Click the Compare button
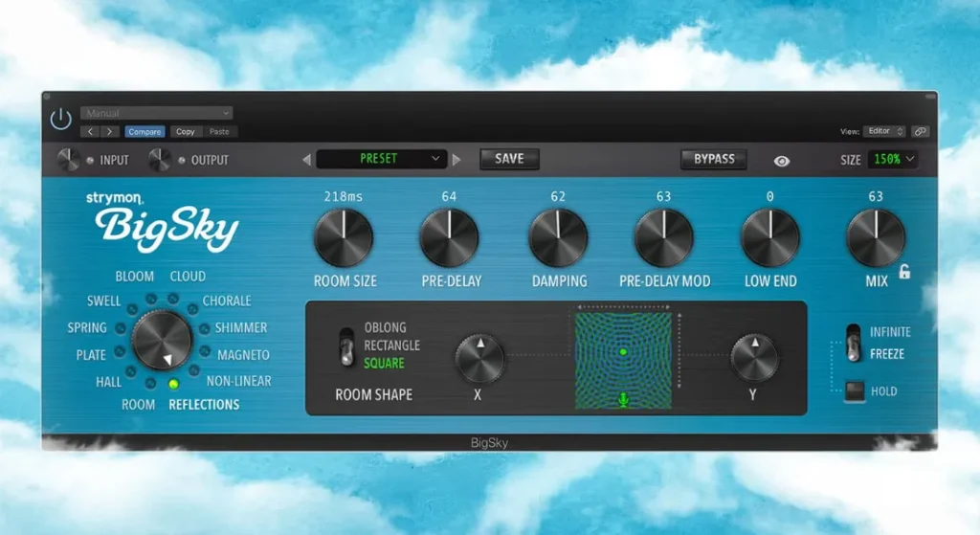980x535 pixels. coord(145,132)
